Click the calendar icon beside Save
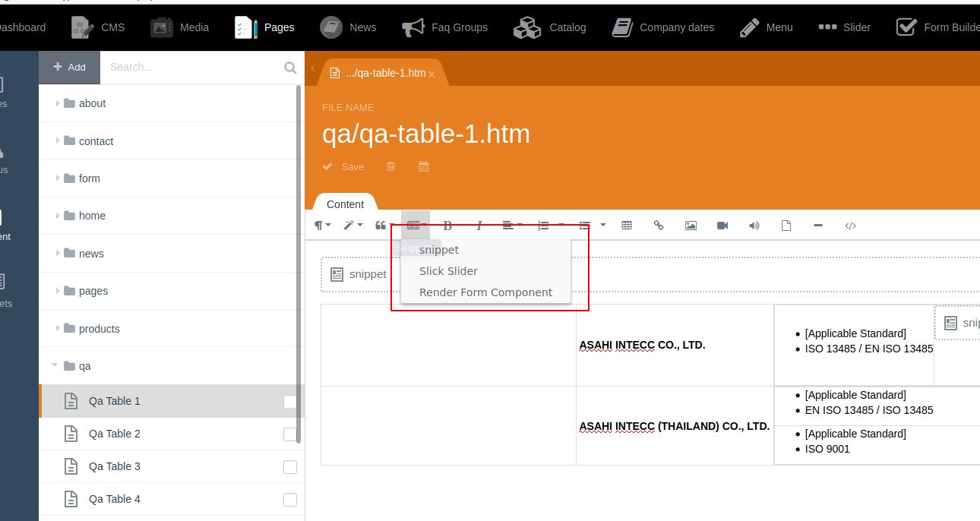 (x=424, y=166)
